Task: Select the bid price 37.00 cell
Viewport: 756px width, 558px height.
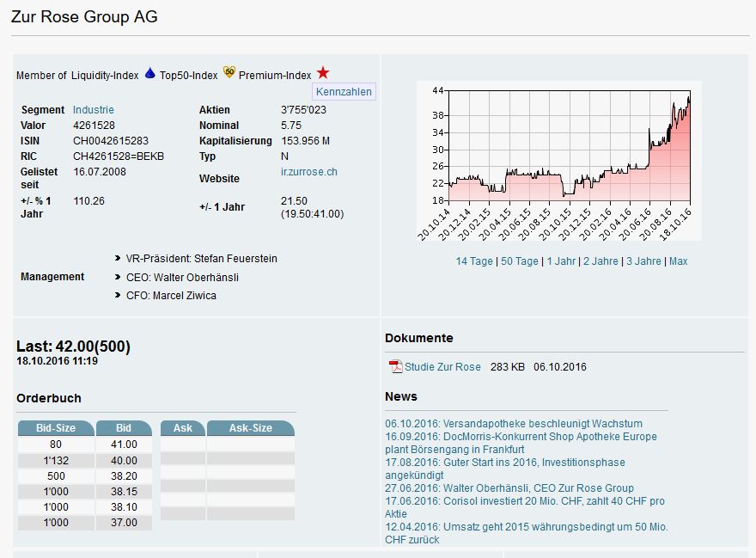Action: tap(124, 522)
